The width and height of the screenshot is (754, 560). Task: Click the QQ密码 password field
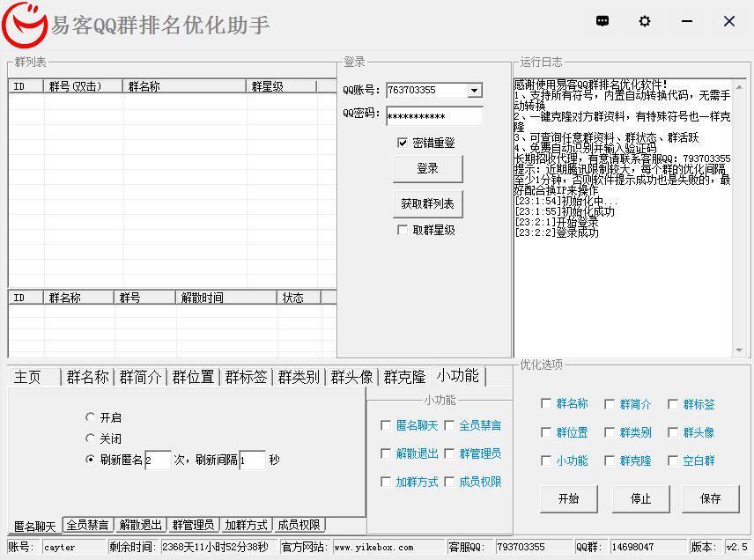tap(434, 116)
